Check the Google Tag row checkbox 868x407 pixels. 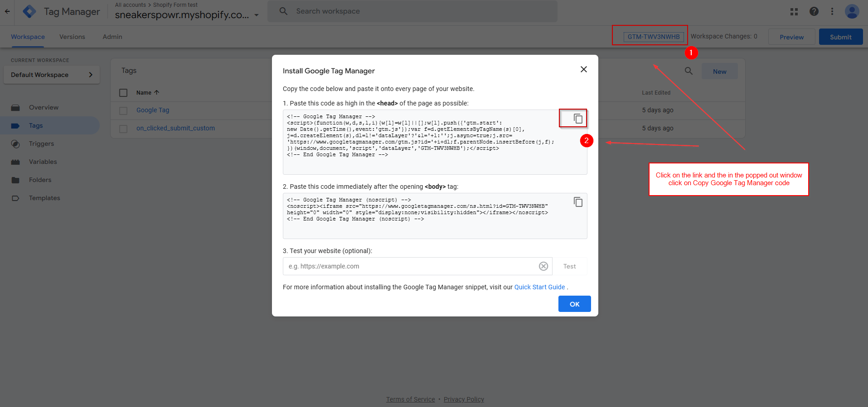point(123,110)
